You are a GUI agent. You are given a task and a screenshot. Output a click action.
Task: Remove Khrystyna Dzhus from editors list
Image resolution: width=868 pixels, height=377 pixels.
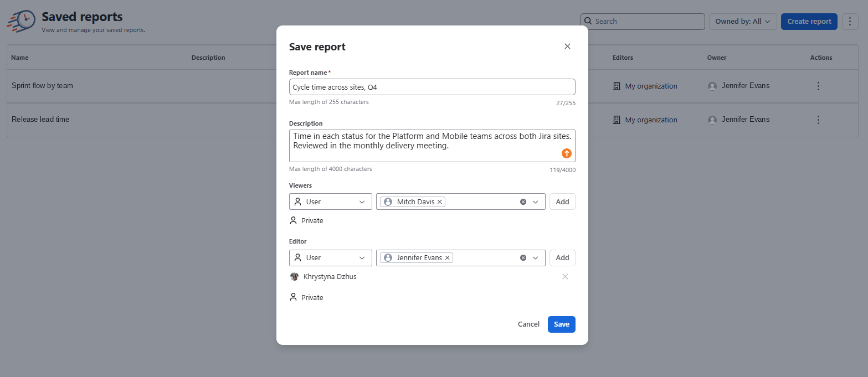pyautogui.click(x=565, y=277)
